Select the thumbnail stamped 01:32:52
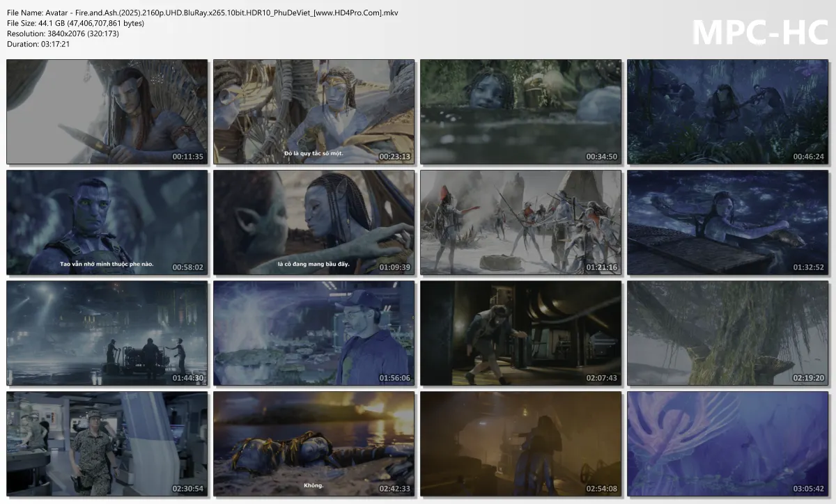The width and height of the screenshot is (836, 504). (x=728, y=222)
